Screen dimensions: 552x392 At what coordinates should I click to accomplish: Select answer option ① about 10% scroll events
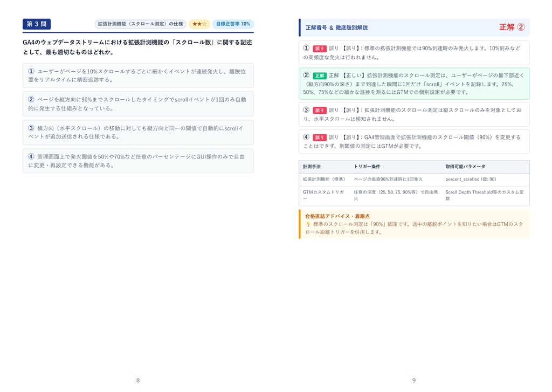138,75
